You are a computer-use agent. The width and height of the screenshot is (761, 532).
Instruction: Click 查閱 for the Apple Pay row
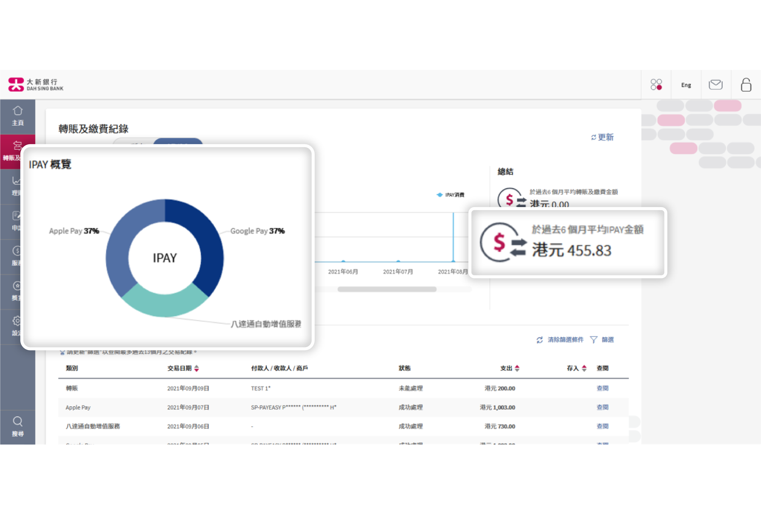click(x=602, y=407)
